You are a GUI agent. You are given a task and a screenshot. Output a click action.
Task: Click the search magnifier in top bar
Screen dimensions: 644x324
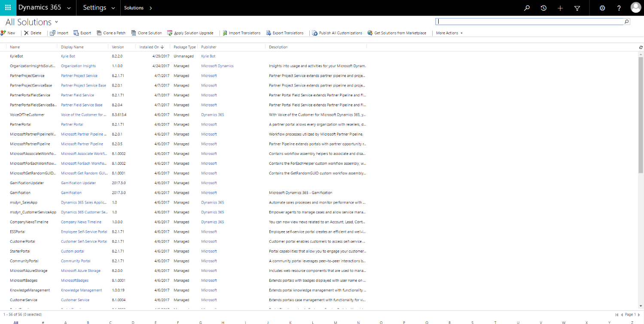[527, 8]
